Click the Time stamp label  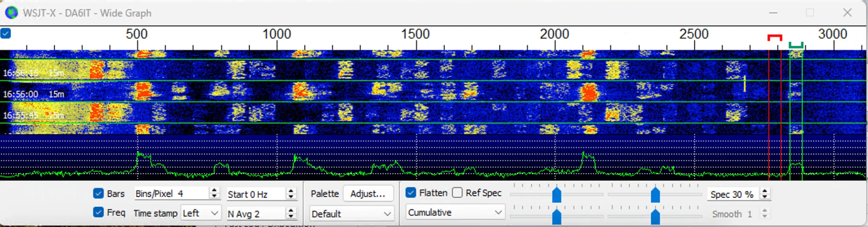[155, 213]
